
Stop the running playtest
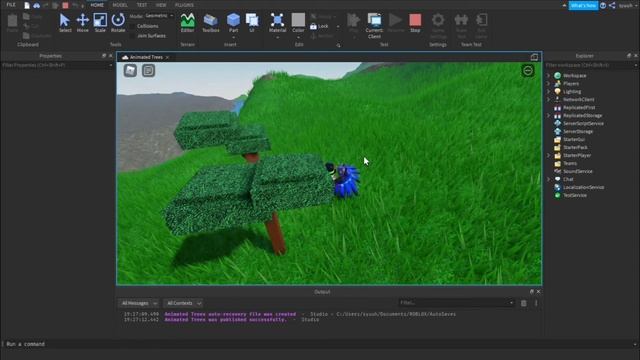pos(415,22)
